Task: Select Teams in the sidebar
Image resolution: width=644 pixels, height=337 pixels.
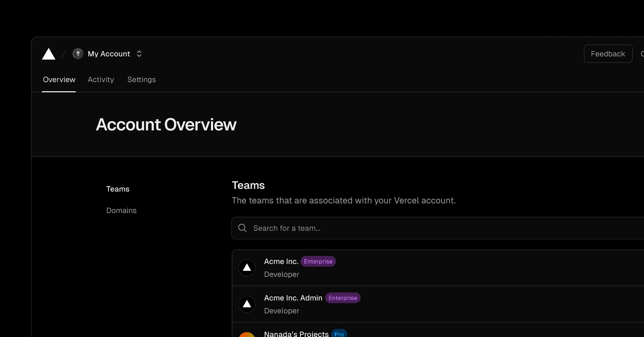Action: point(118,189)
